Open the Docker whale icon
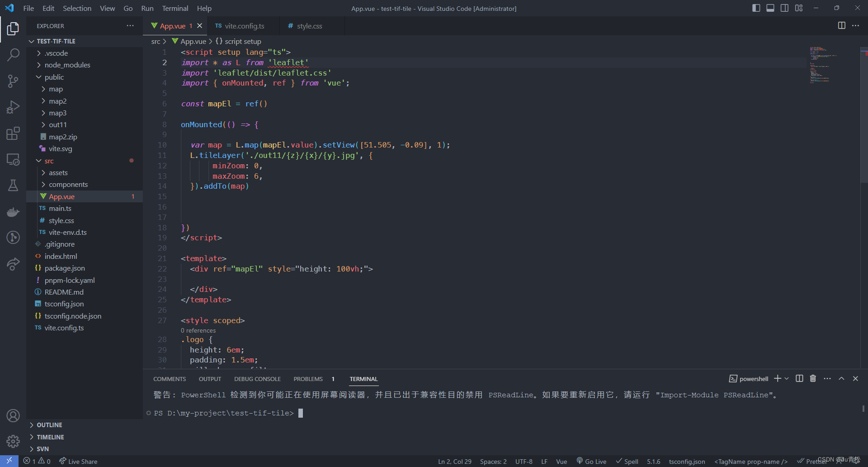 [x=13, y=212]
